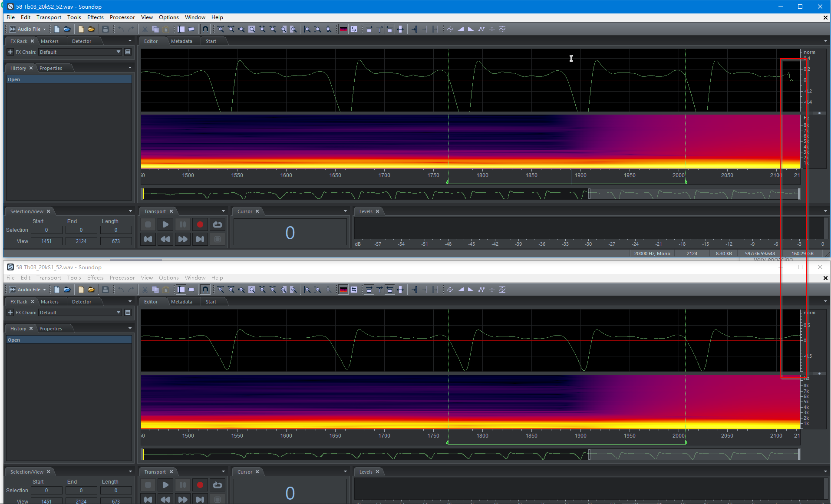Screen dimensions: 831x504
Task: Toggle the magnet snapping button in top toolbar
Action: pyautogui.click(x=205, y=29)
